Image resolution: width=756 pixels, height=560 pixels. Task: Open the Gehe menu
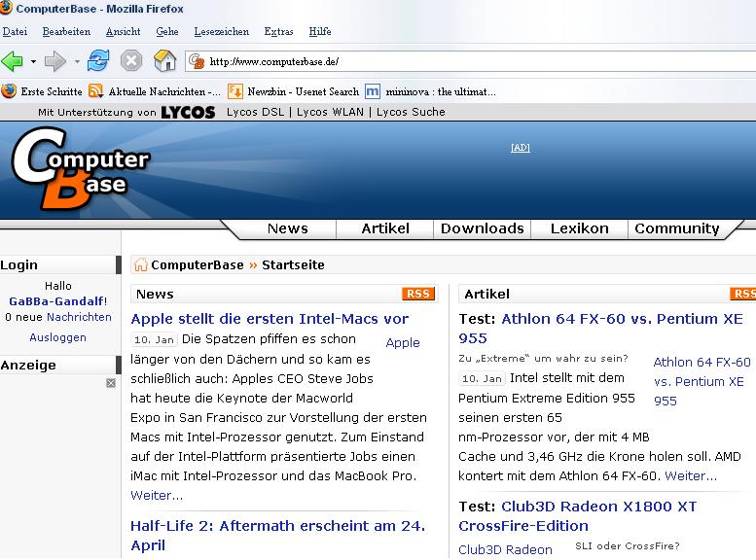(167, 32)
